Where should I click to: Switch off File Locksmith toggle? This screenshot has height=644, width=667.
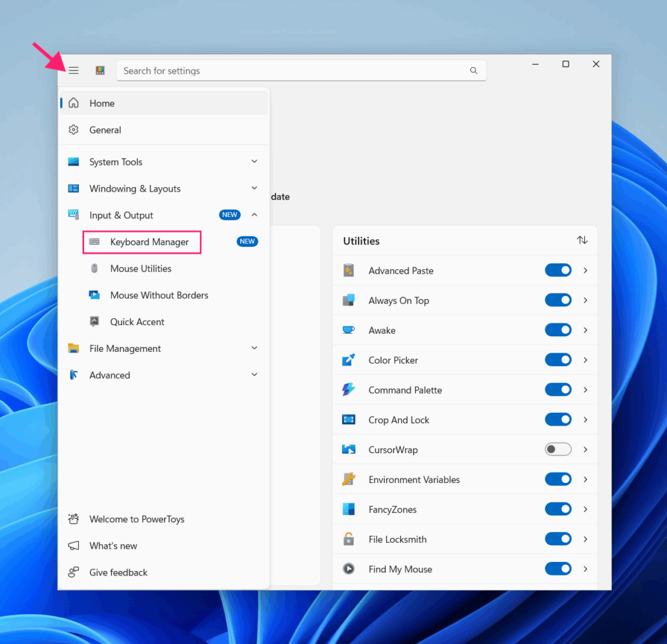(558, 539)
